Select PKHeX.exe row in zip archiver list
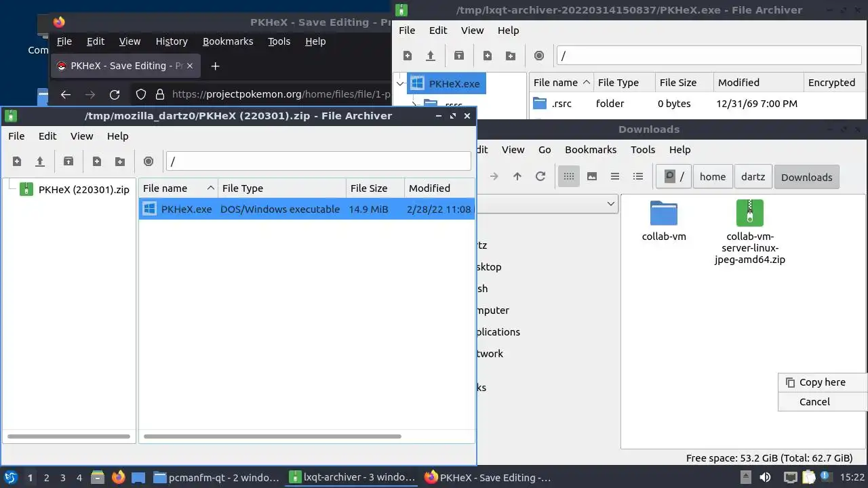The width and height of the screenshot is (868, 488). [x=307, y=209]
